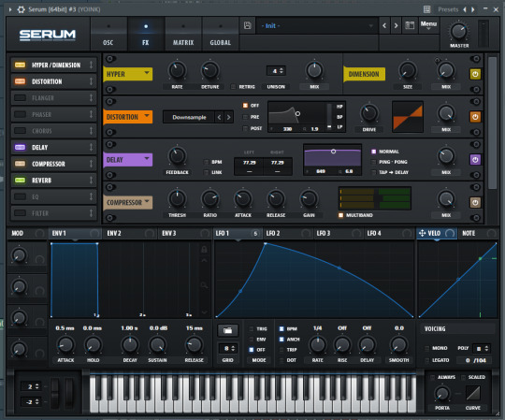Switch to the GLOBAL tab
The width and height of the screenshot is (505, 420).
click(x=221, y=34)
